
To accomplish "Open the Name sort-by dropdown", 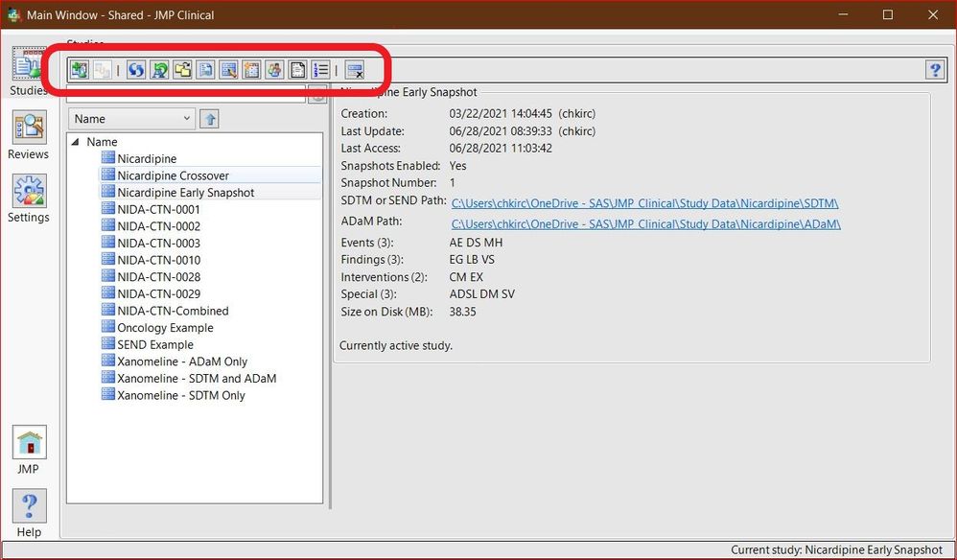I will (131, 119).
